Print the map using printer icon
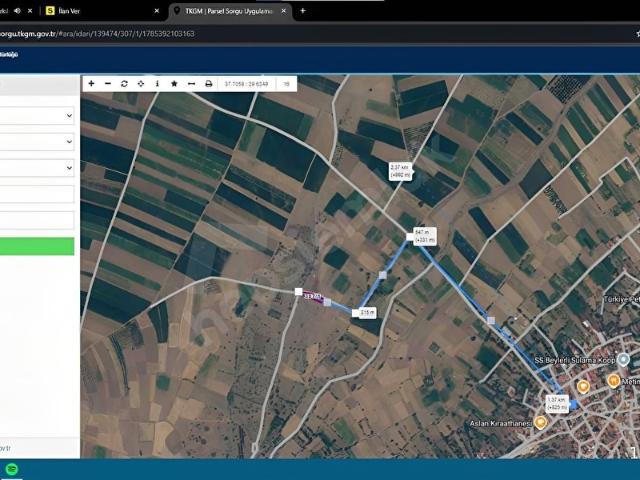640x480 pixels. tap(209, 84)
